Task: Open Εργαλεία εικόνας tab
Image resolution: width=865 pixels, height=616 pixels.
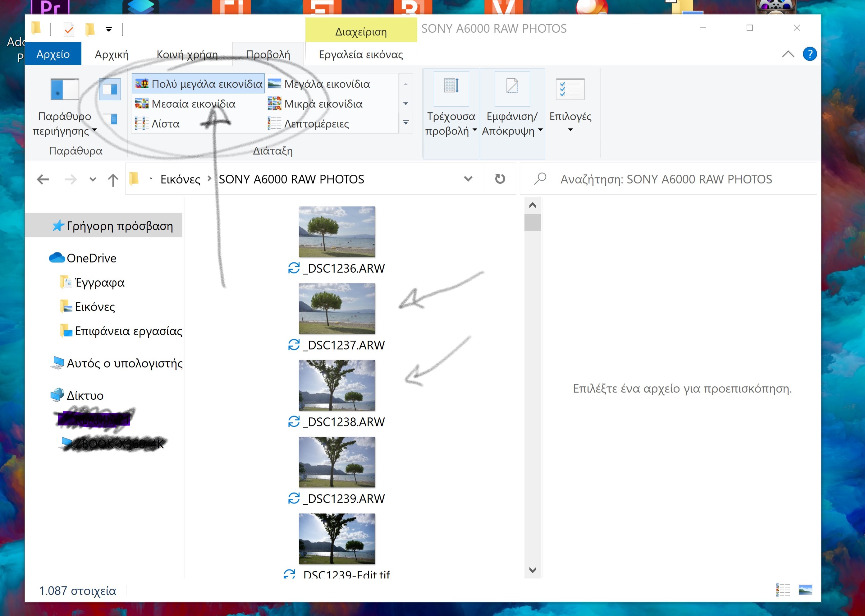Action: coord(361,54)
